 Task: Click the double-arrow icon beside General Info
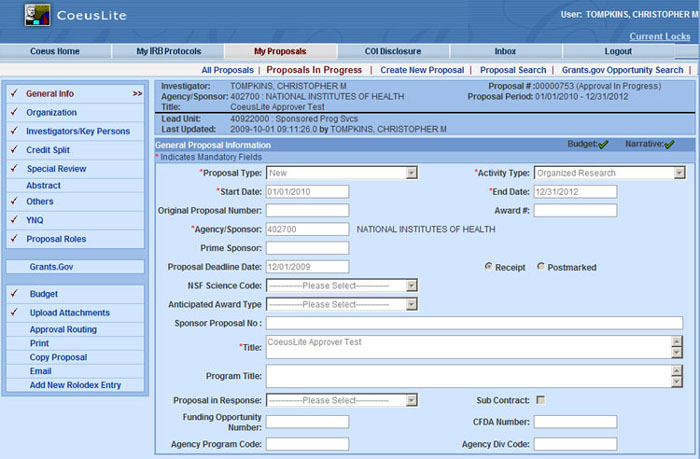[x=137, y=94]
